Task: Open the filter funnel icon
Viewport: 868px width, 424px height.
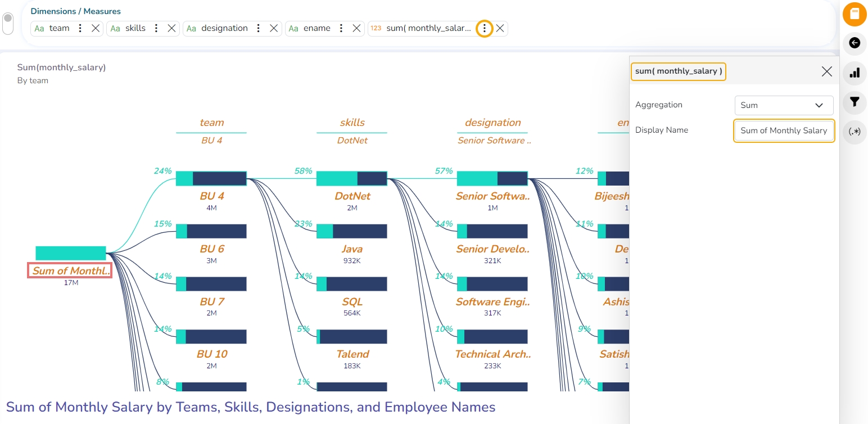Action: (854, 102)
